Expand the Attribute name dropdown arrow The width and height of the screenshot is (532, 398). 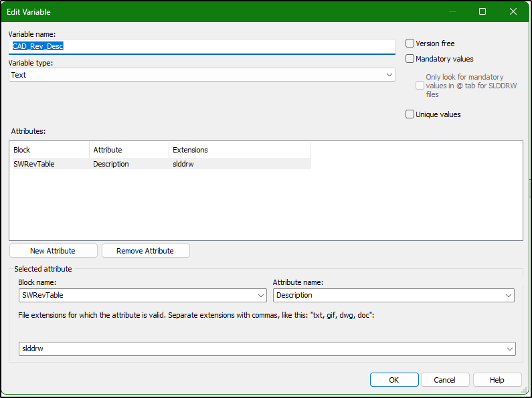[509, 295]
